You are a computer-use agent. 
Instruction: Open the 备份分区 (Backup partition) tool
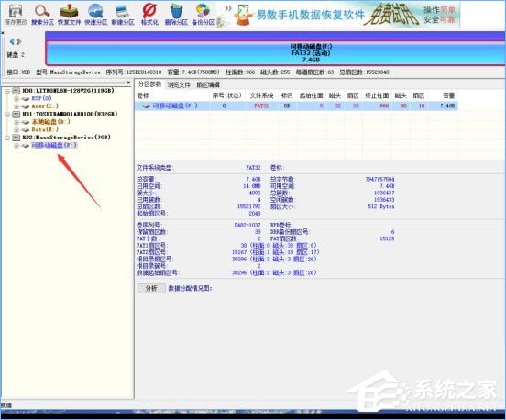(x=203, y=15)
